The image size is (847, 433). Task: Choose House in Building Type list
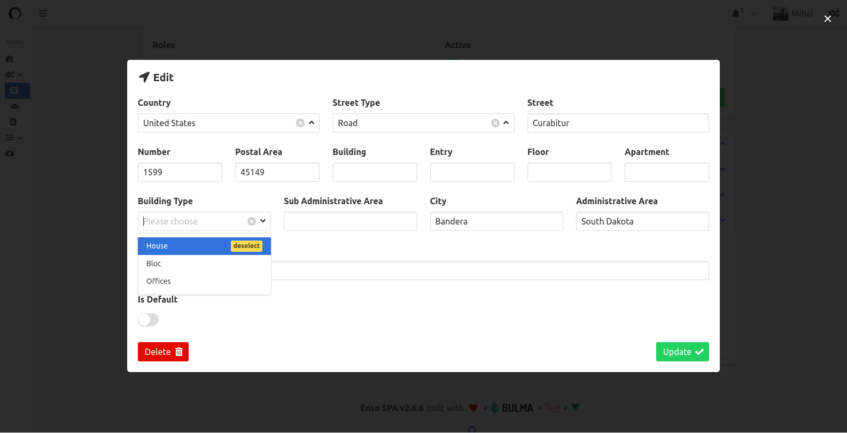(x=204, y=246)
